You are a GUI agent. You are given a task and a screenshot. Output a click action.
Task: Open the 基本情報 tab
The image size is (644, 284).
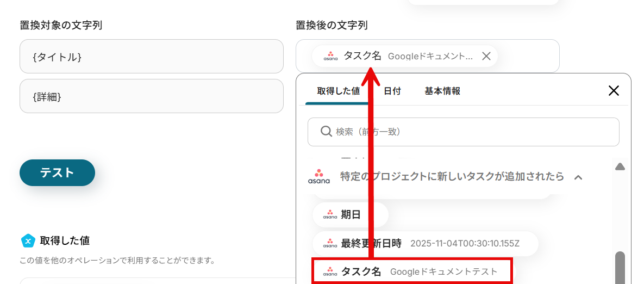442,91
